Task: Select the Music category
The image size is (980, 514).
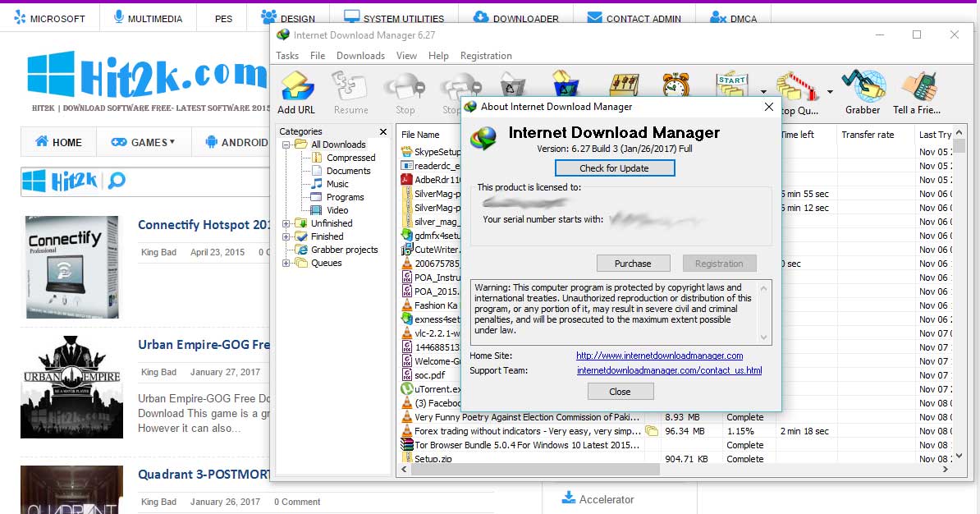Action: (x=337, y=184)
